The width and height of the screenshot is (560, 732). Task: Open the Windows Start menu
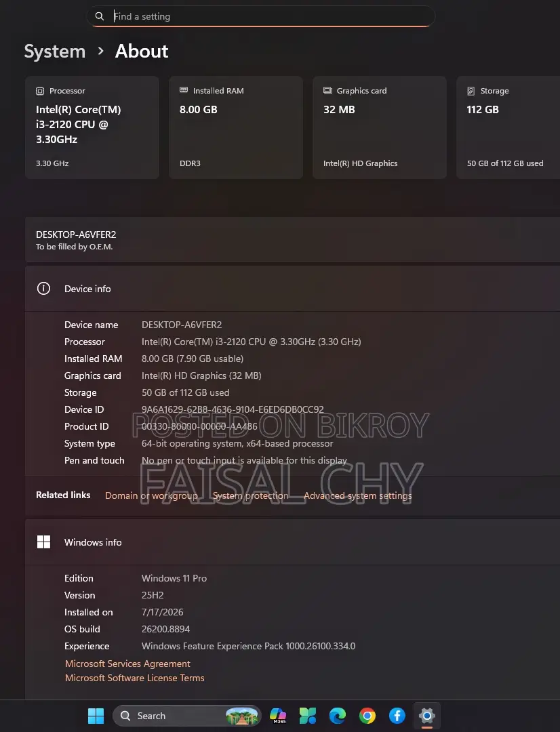point(96,716)
